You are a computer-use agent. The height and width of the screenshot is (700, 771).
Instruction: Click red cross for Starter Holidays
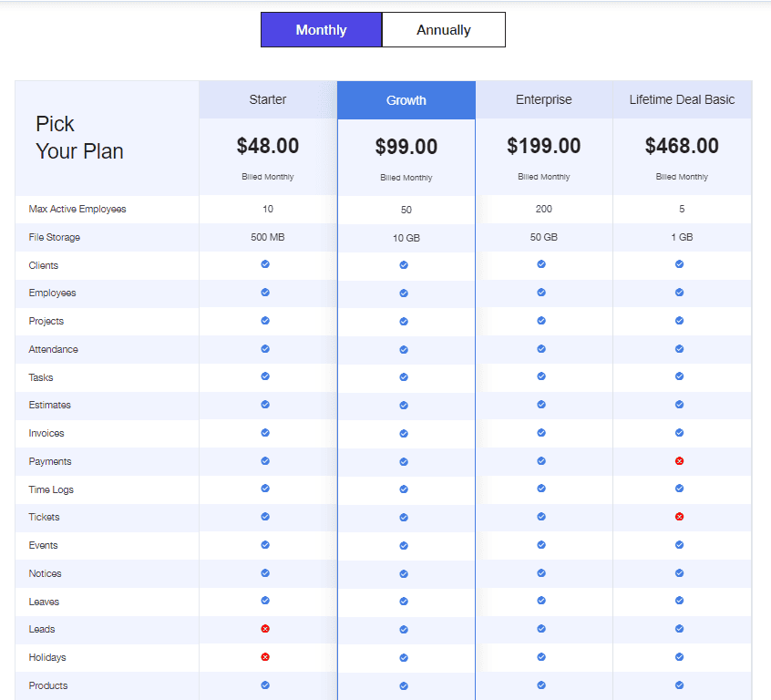(265, 657)
